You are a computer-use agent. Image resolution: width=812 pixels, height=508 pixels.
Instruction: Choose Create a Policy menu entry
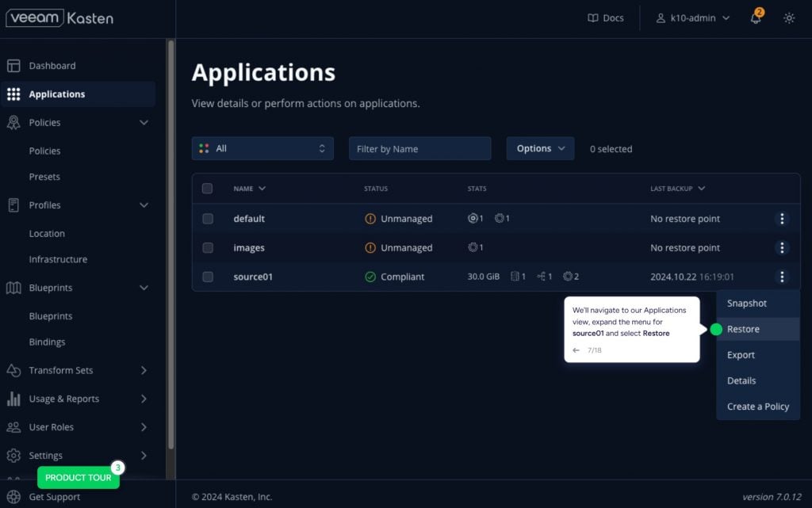pyautogui.click(x=757, y=407)
